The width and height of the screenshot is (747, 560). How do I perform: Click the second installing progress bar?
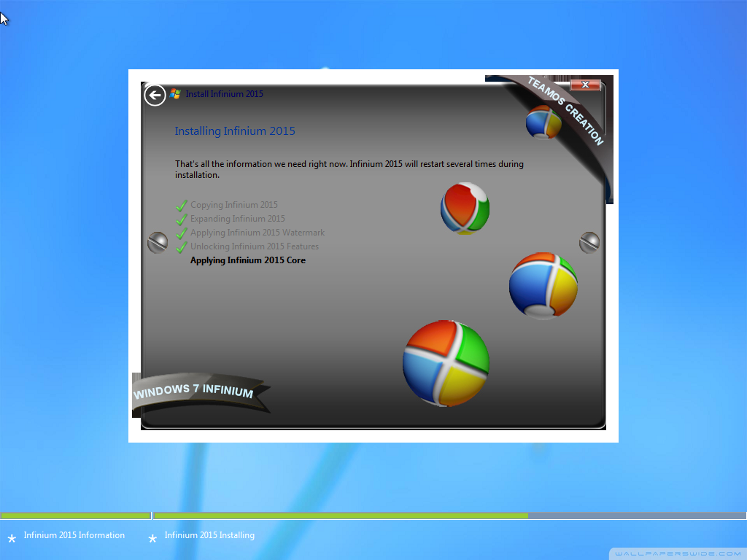449,516
